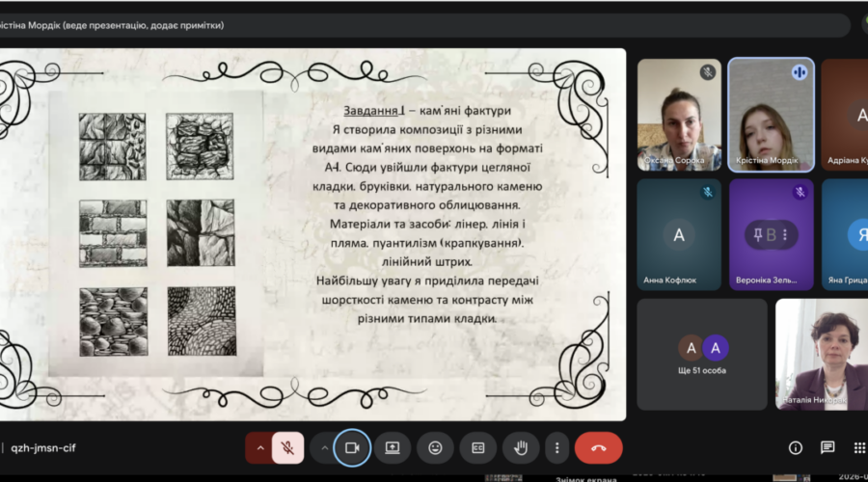
Task: Open the meeting details info icon
Action: 796,447
